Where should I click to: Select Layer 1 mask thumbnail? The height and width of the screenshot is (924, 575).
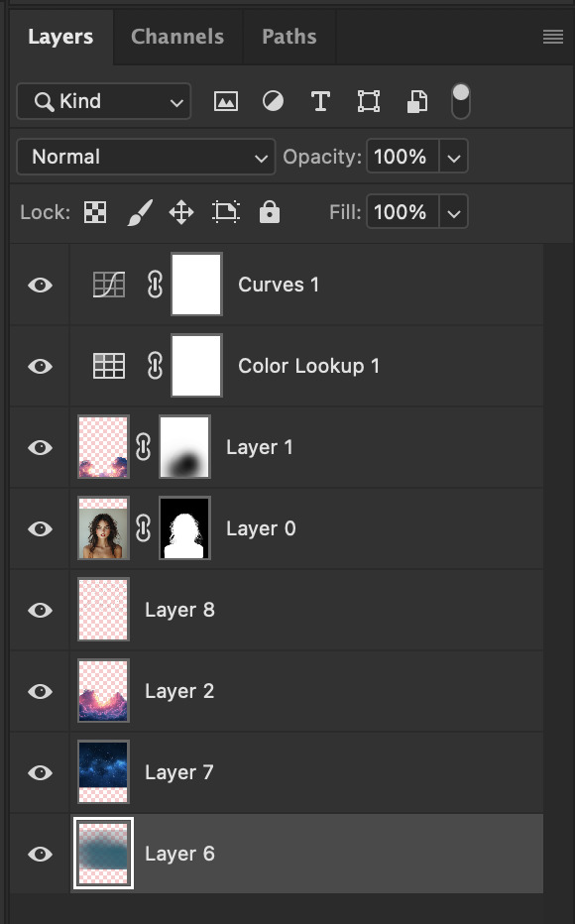pos(185,447)
